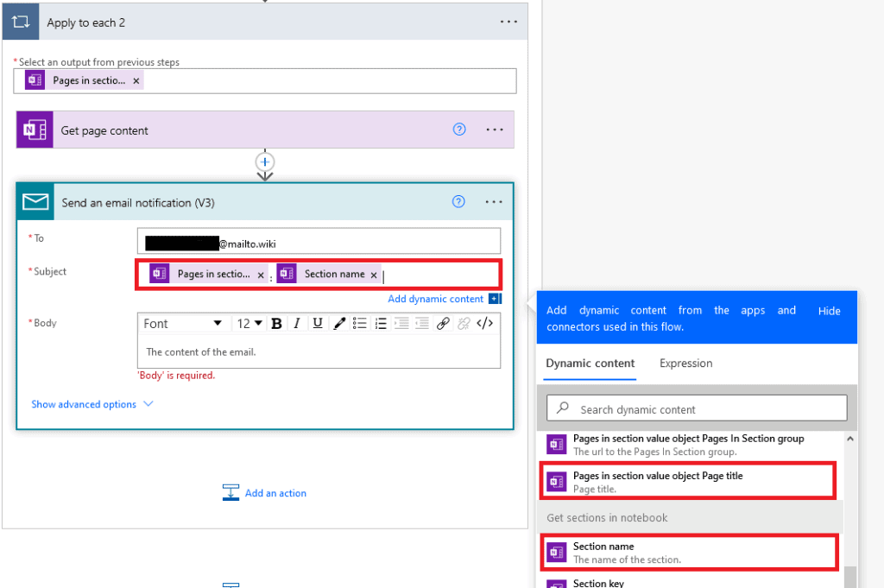Click the Add dynamic content link
This screenshot has width=884, height=588.
[437, 298]
